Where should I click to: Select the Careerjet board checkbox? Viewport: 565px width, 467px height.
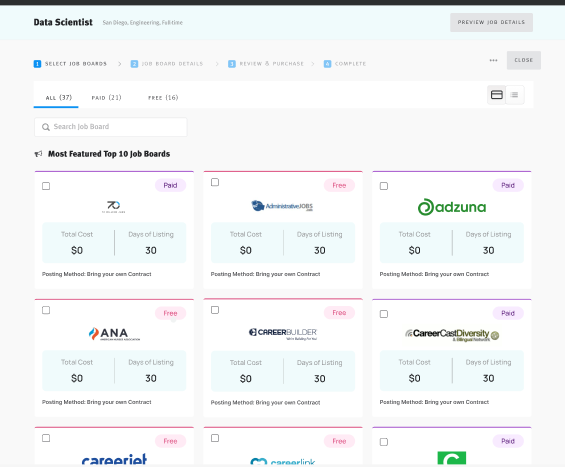click(x=46, y=438)
